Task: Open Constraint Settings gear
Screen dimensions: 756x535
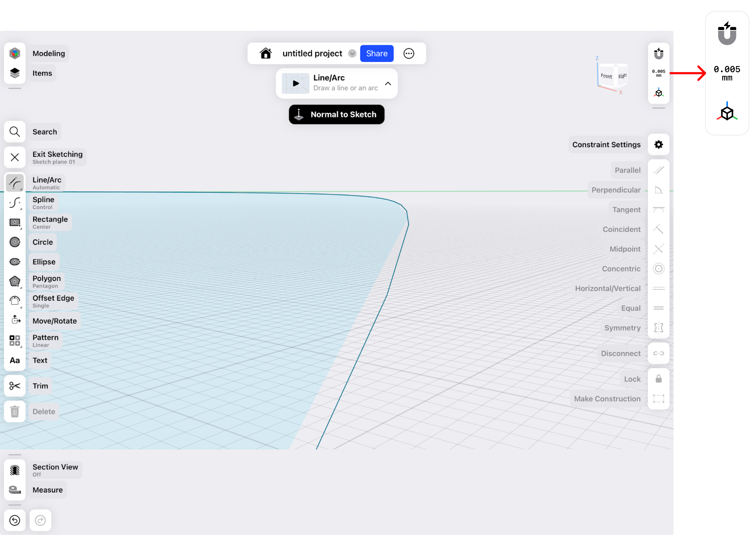Action: 658,144
